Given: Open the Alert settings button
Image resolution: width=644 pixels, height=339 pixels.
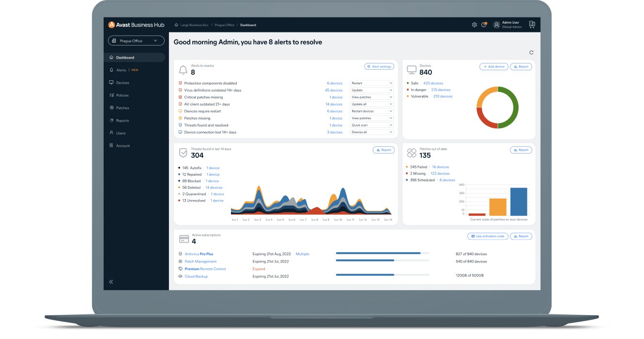Looking at the screenshot, I should (379, 66).
